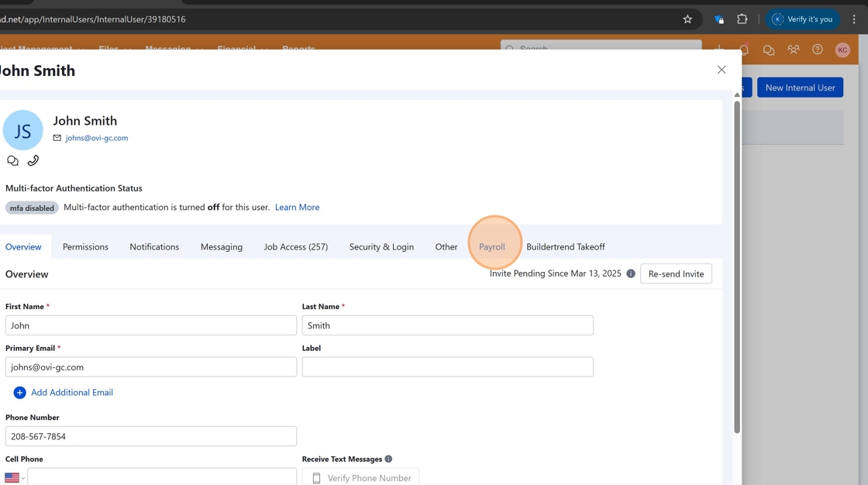Click the chat bubble icon under John Smith
The width and height of the screenshot is (868, 485).
pos(12,160)
